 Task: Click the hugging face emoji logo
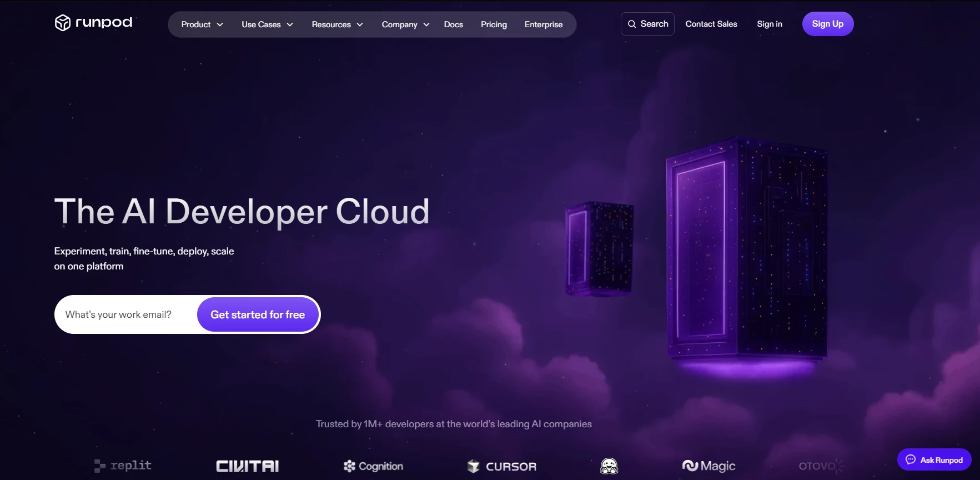609,466
